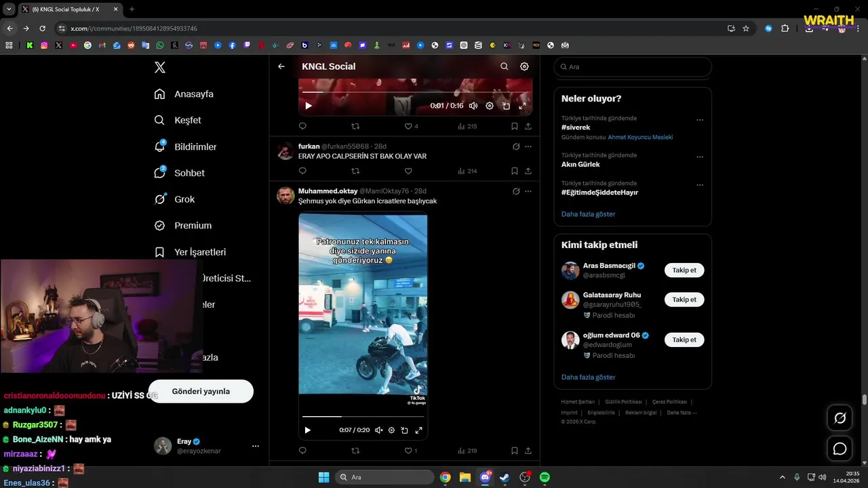Click the Gönderi yayınla button
The width and height of the screenshot is (868, 488).
click(x=201, y=391)
